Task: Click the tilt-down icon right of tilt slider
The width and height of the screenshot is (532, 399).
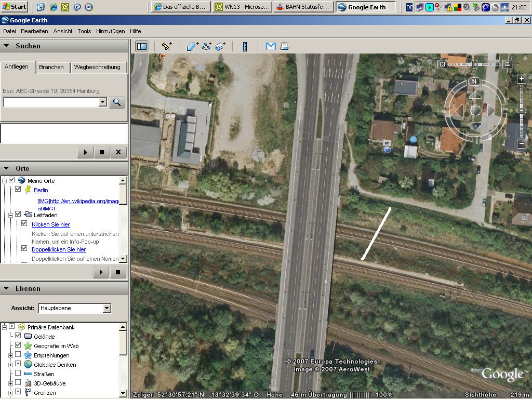Action: pyautogui.click(x=507, y=64)
